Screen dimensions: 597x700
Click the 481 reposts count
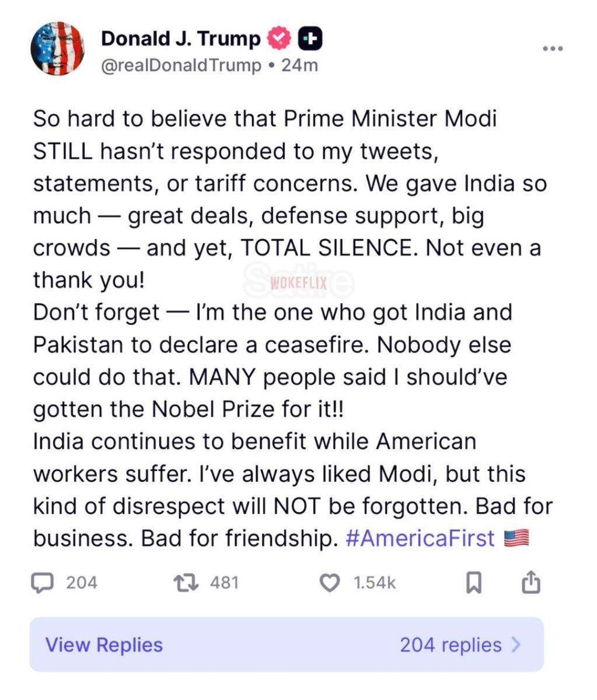224,583
